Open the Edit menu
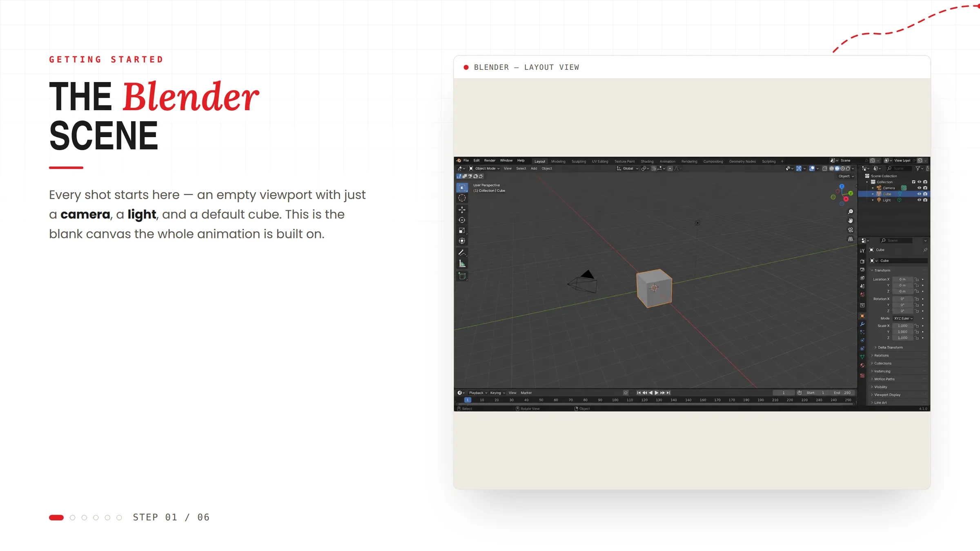This screenshot has height=551, width=980. click(x=477, y=160)
